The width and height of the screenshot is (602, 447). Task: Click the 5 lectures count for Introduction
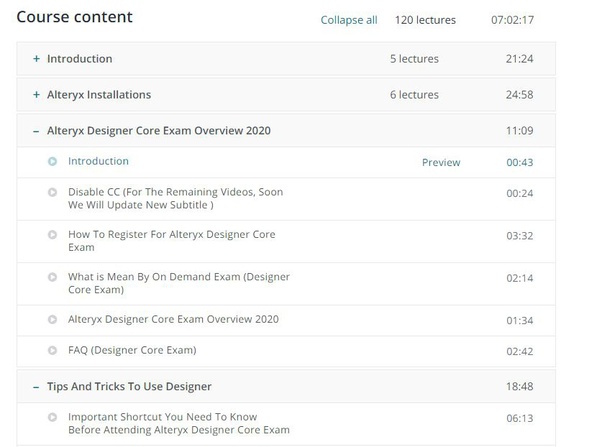point(414,59)
